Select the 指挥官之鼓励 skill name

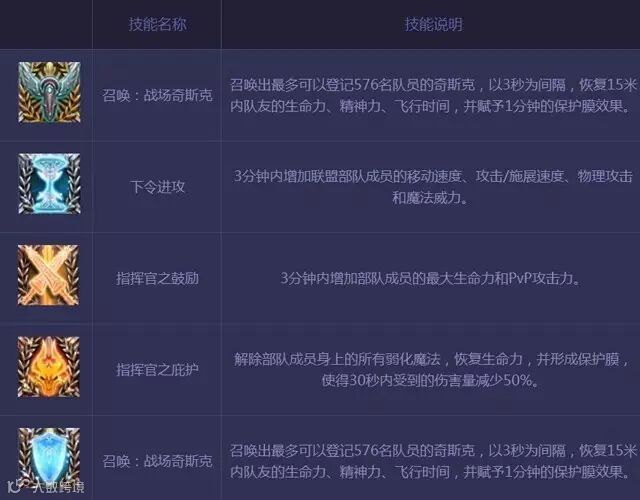click(x=158, y=279)
